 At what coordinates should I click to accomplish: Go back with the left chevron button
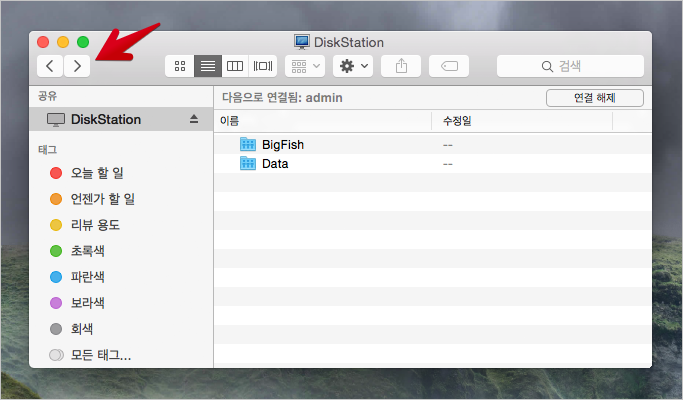pos(50,66)
